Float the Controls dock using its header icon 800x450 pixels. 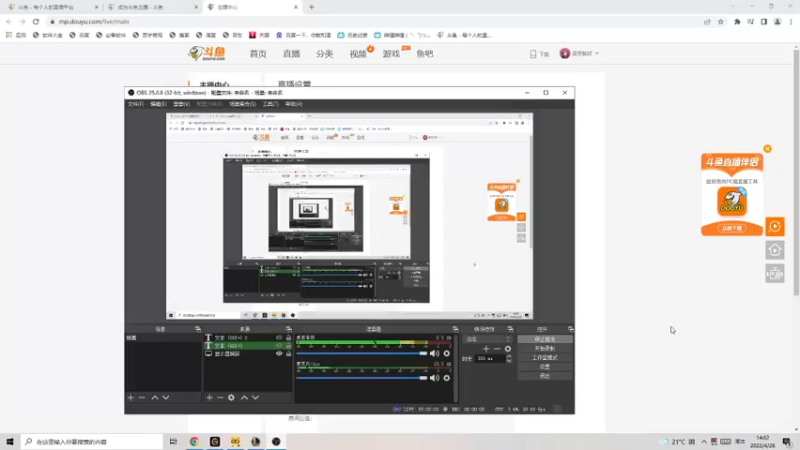click(x=570, y=329)
